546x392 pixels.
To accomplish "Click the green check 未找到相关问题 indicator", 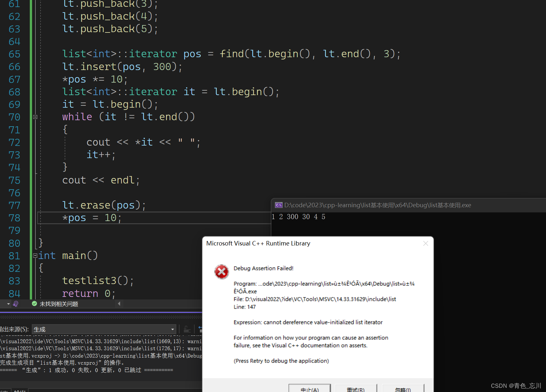I will (x=55, y=304).
